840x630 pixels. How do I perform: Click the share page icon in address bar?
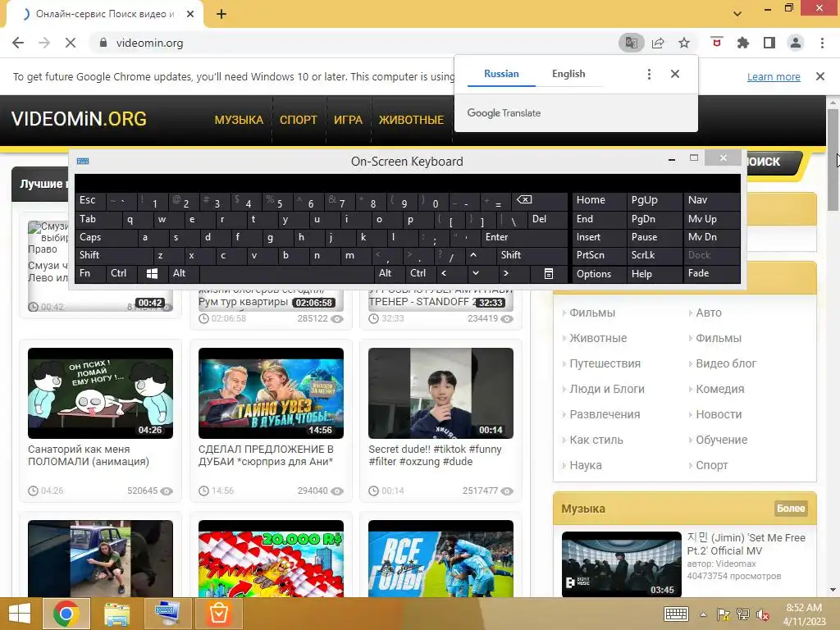click(x=658, y=43)
